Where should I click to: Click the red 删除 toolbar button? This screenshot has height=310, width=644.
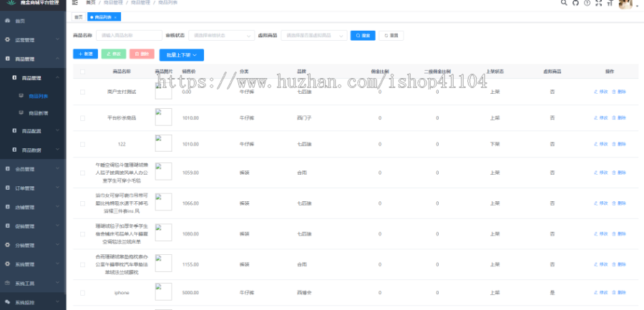coord(142,54)
